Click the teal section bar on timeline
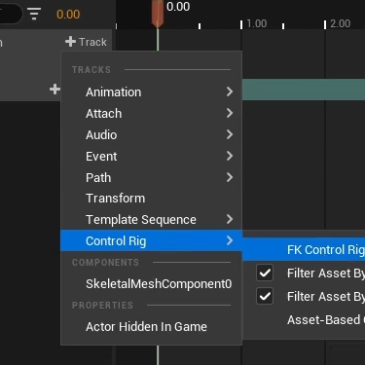The width and height of the screenshot is (365, 365). 303,89
